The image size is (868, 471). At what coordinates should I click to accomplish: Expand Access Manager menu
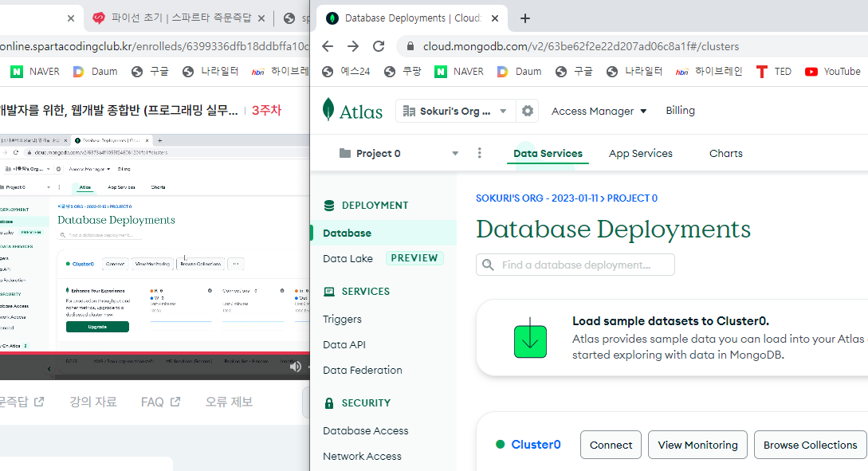point(599,111)
